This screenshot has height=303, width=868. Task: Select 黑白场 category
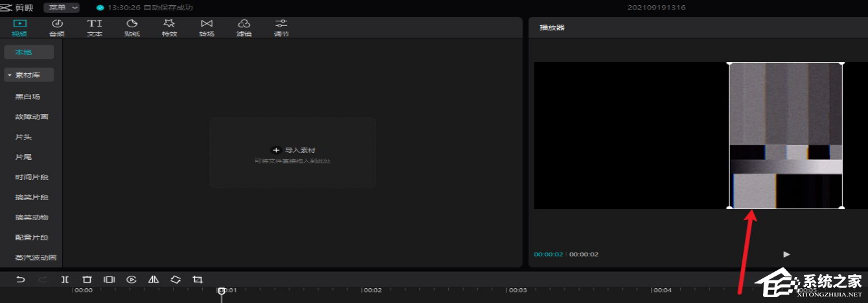[x=28, y=96]
